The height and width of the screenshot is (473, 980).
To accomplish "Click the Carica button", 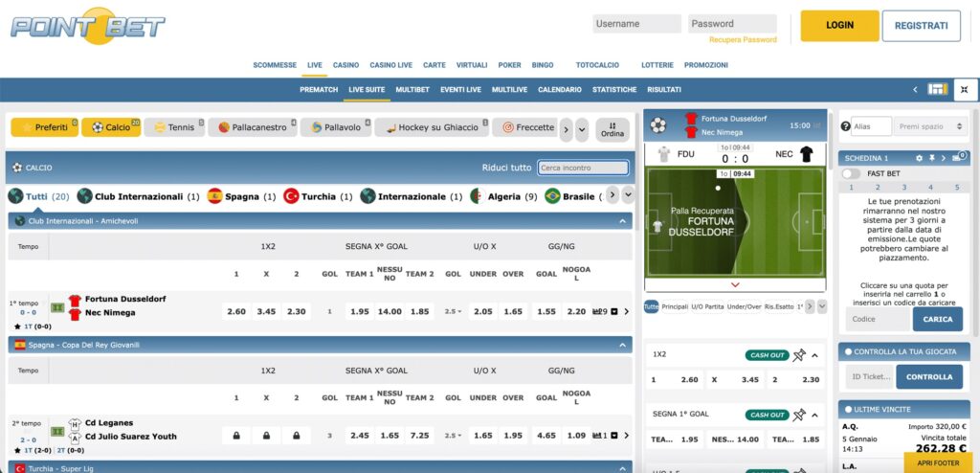I will pyautogui.click(x=938, y=319).
